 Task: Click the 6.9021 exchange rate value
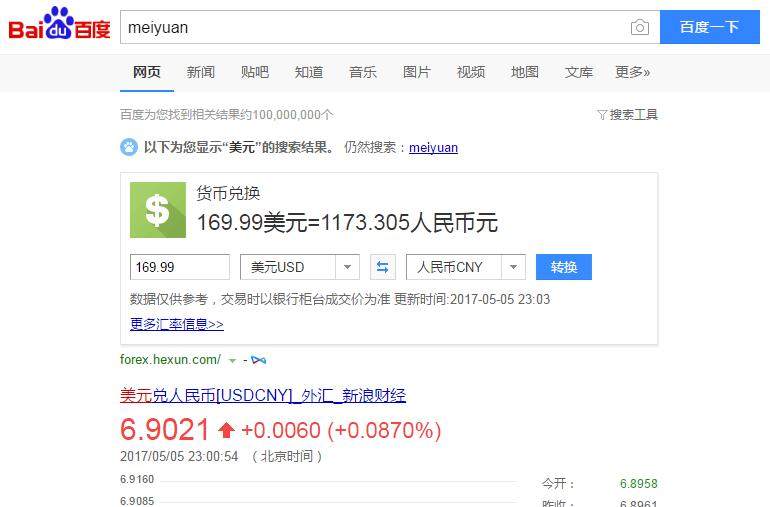pyautogui.click(x=165, y=429)
